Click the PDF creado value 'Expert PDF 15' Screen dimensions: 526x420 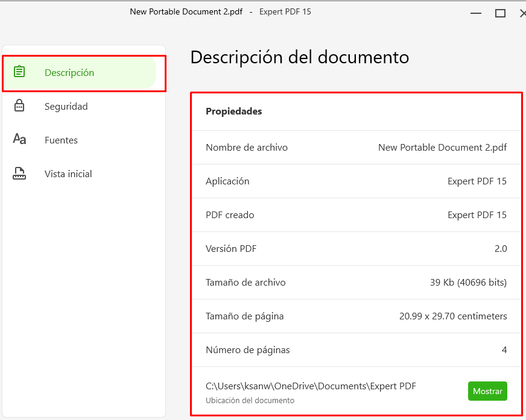pyautogui.click(x=477, y=215)
